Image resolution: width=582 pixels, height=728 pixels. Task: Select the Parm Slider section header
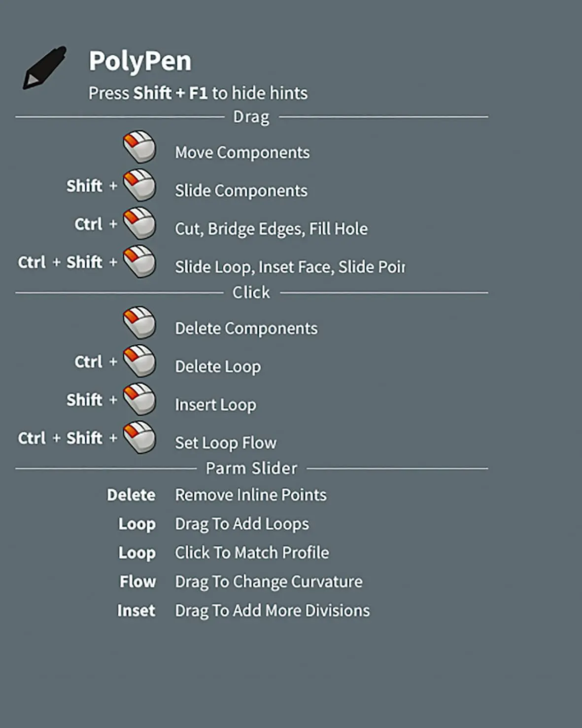coord(251,468)
